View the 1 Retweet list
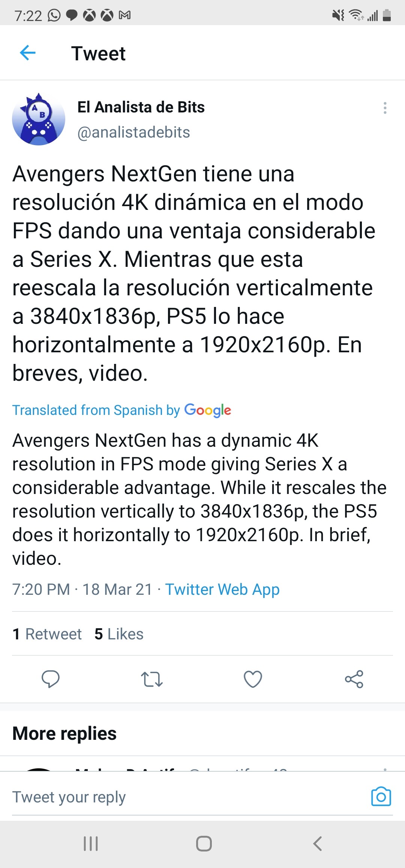Viewport: 405px width, 868px height. pos(47,634)
